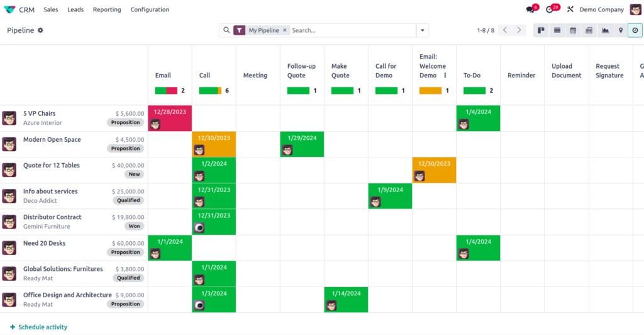Open the Sales menu
The image size is (644, 335).
[x=51, y=9]
